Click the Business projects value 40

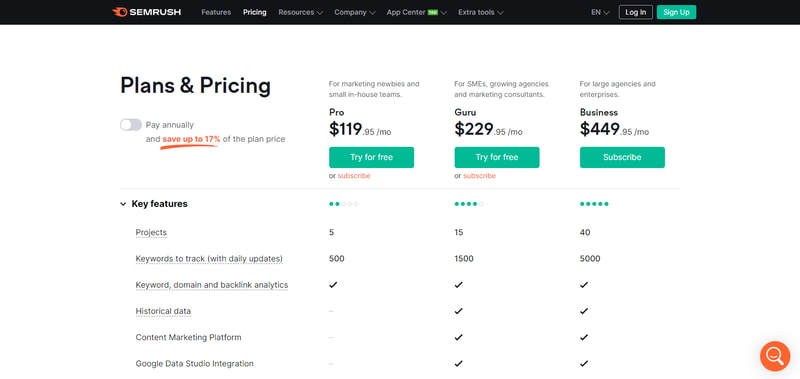(585, 233)
